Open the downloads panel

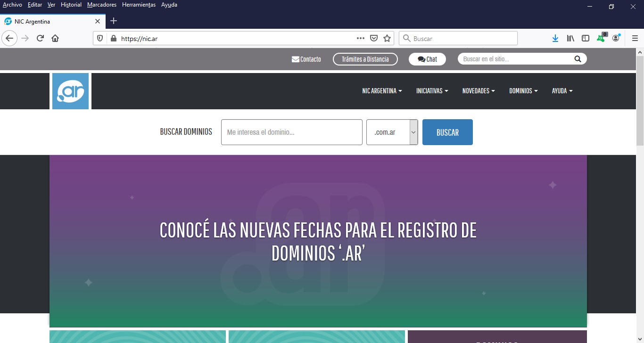tap(555, 38)
